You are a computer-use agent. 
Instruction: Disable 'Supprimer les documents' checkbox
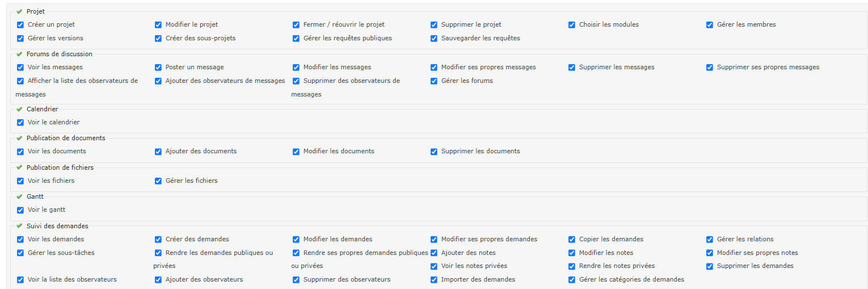434,152
